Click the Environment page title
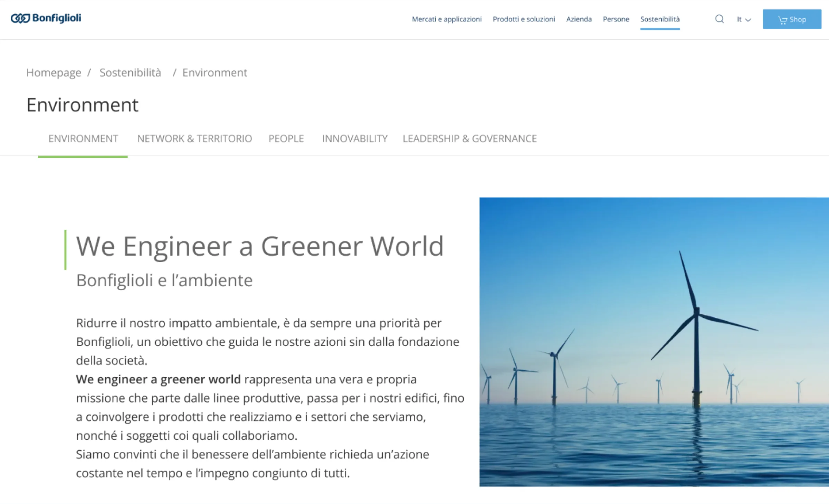 tap(82, 105)
